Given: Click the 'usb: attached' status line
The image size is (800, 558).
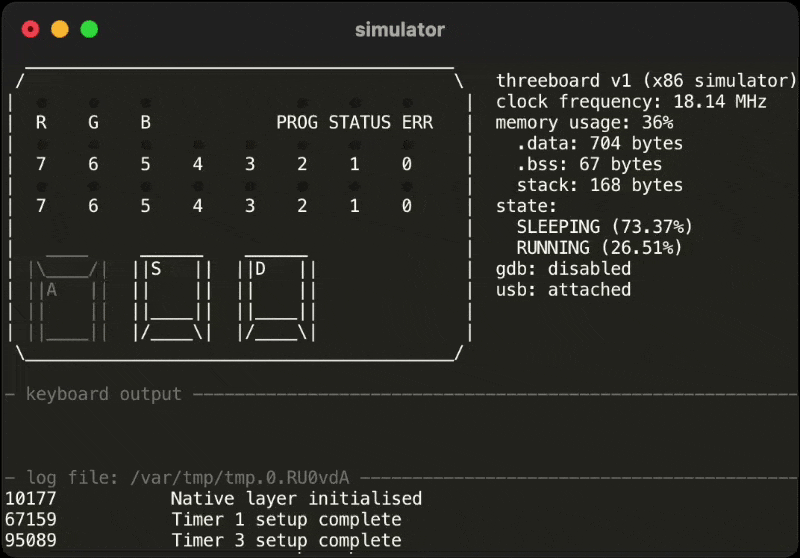Looking at the screenshot, I should click(x=563, y=290).
